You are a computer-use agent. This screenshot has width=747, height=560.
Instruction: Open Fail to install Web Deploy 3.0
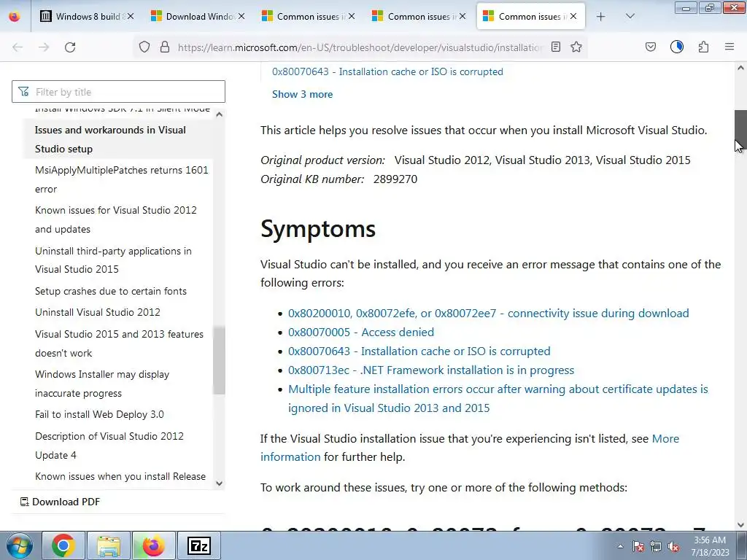99,414
